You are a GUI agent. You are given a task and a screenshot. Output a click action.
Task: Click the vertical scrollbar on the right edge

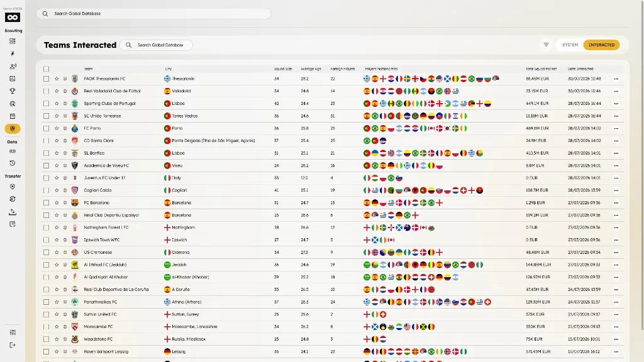[642, 164]
